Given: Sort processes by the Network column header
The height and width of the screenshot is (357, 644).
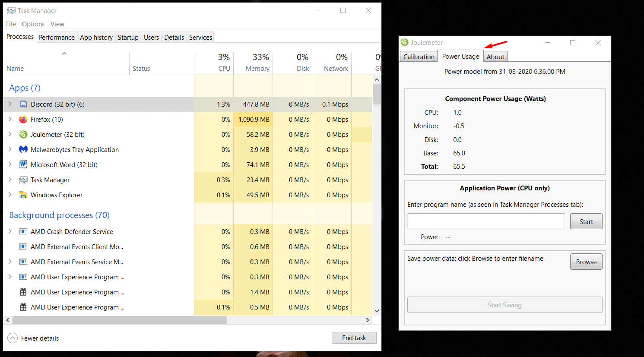Looking at the screenshot, I should (x=332, y=63).
